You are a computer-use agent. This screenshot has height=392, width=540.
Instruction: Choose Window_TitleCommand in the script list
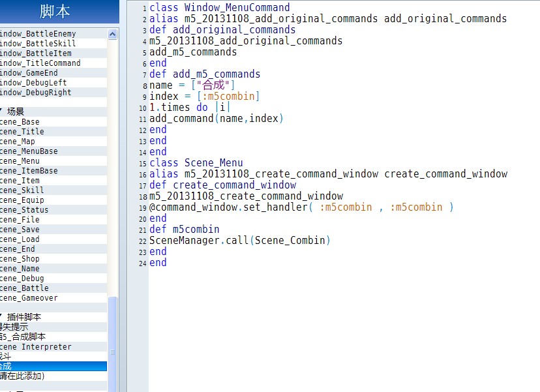53,63
